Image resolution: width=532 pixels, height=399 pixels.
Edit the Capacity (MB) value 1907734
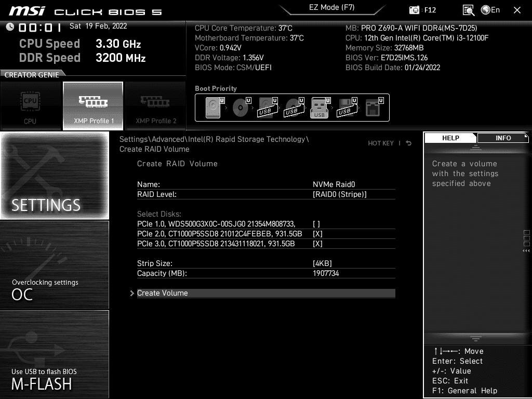tap(326, 273)
